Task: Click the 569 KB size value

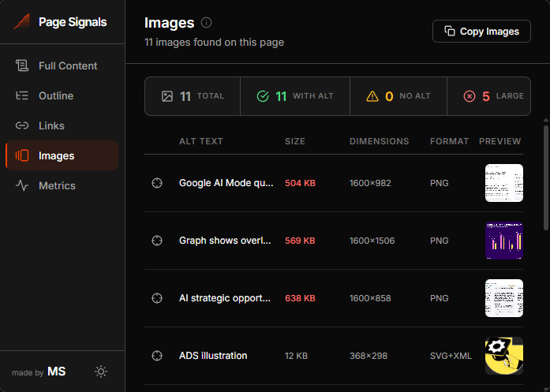Action: [x=301, y=241]
